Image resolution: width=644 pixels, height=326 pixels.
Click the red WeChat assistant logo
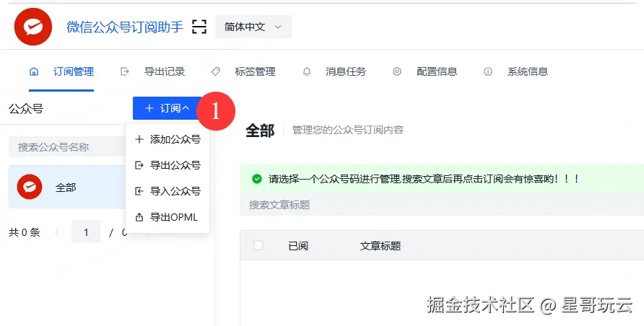pos(33,27)
